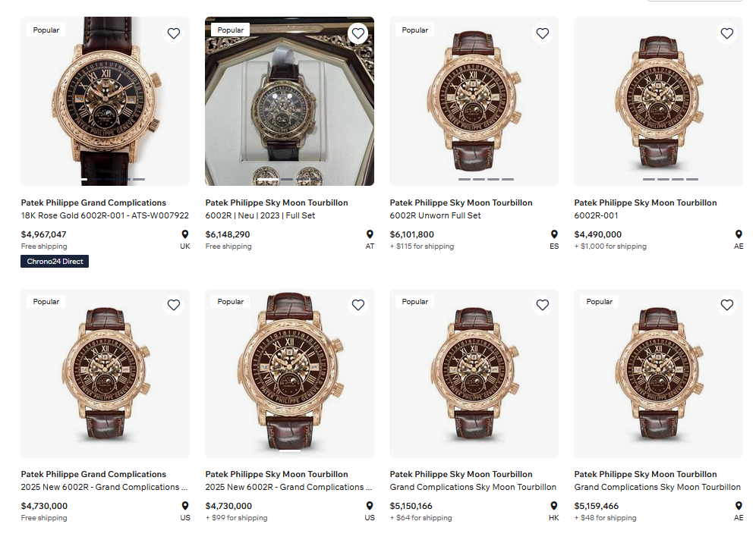Viewport: 756px width, 540px height.
Task: Favorite the 6002R Neu 2023 Full Set watch
Action: (358, 33)
